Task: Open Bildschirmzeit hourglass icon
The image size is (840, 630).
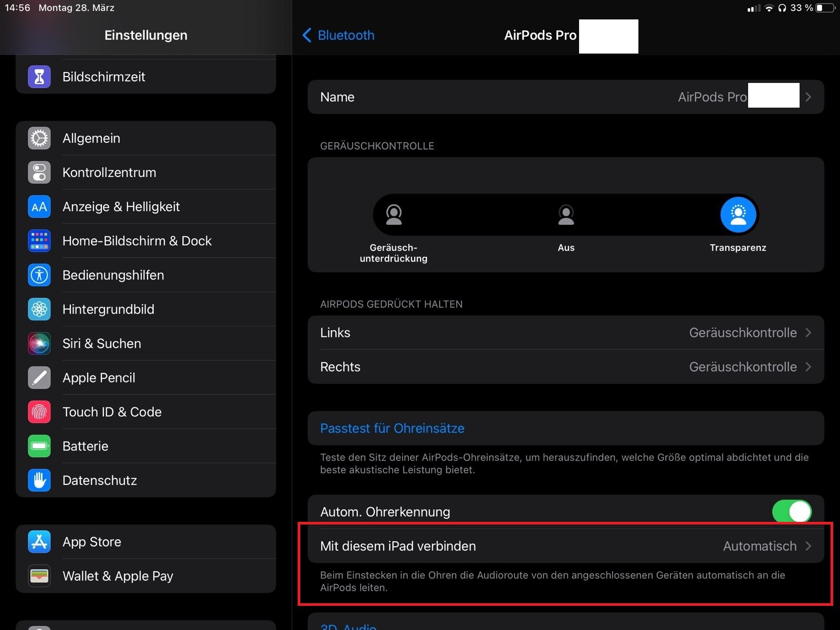Action: [39, 77]
